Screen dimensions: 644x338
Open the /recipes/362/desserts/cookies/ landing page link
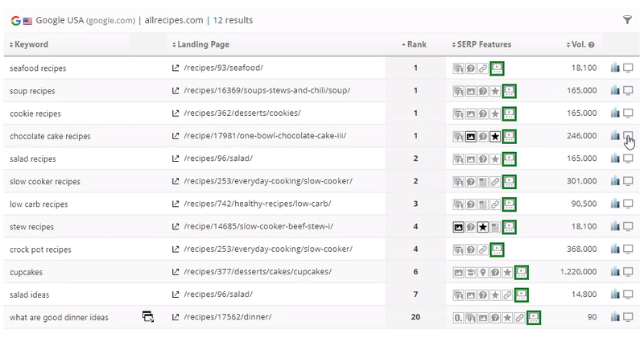[242, 113]
